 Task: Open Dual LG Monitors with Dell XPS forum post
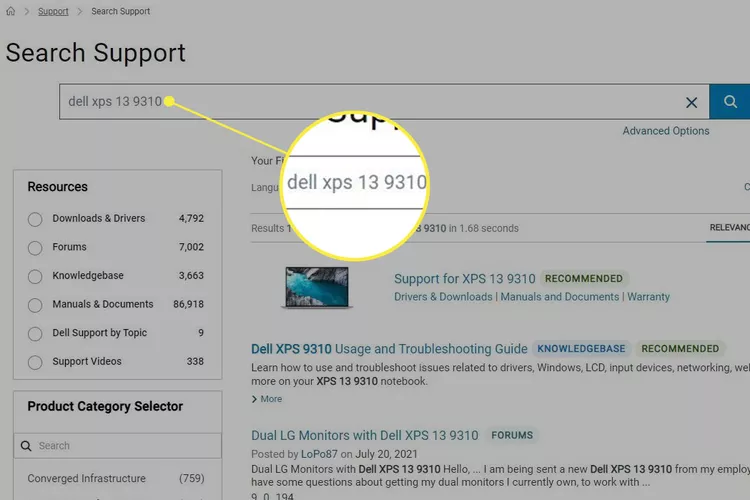(364, 435)
